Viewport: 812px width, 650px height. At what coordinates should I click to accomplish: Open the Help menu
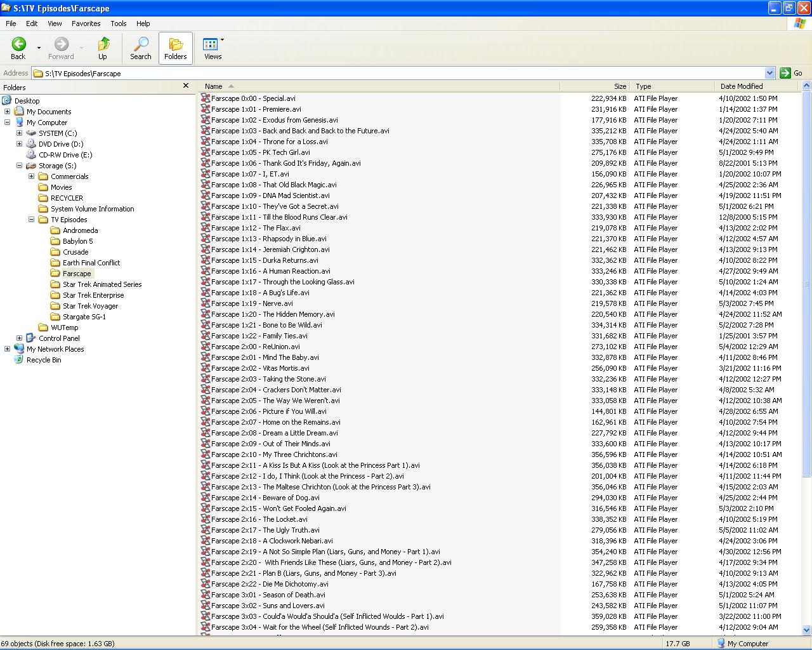pos(143,23)
